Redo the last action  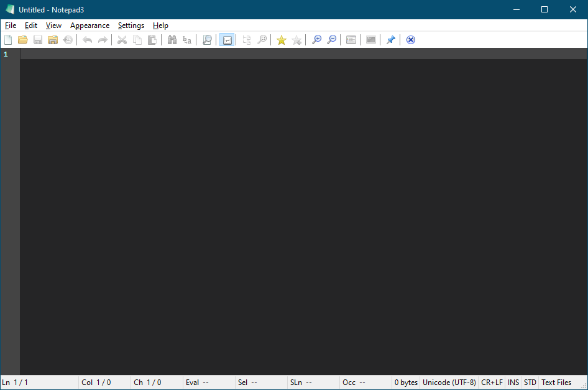[x=103, y=39]
